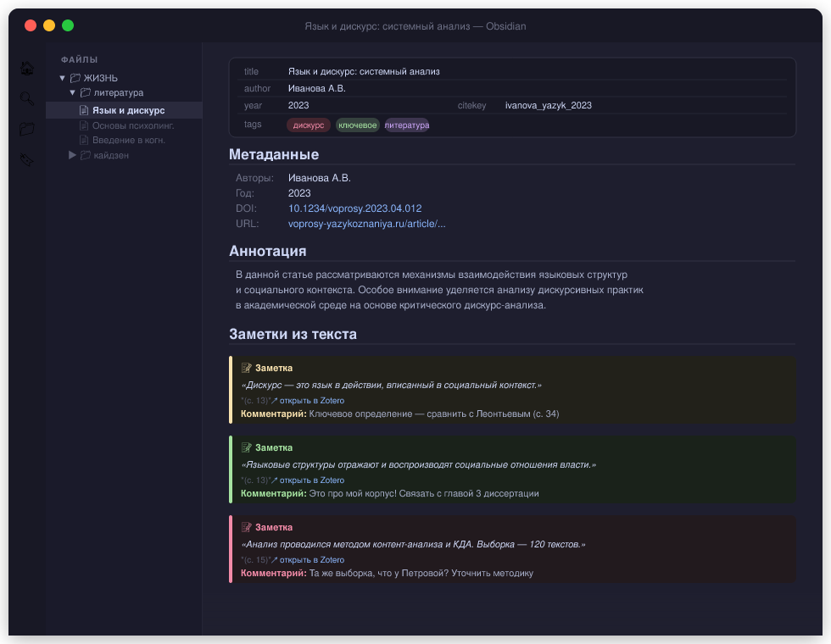Click the document icon of Язык и дискурс

[84, 110]
